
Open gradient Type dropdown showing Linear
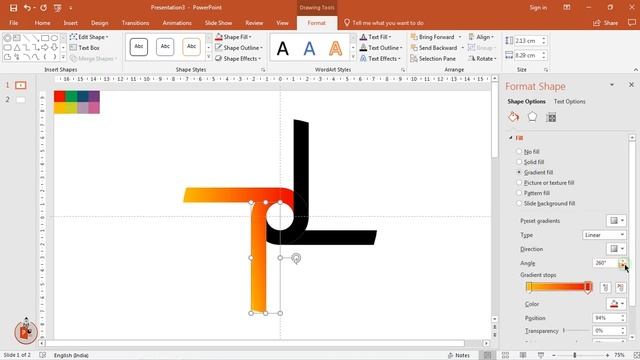[x=604, y=235]
